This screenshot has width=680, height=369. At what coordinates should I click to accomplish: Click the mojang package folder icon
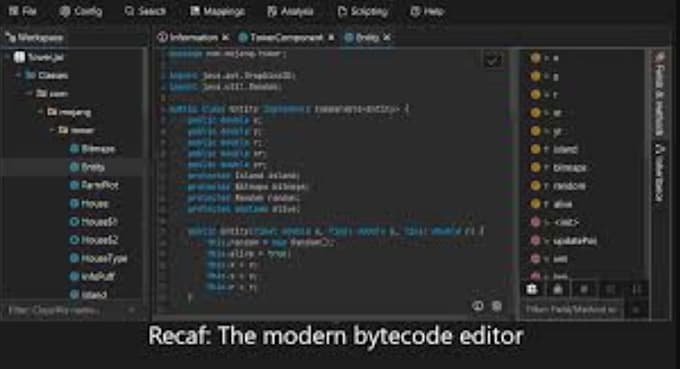point(52,112)
